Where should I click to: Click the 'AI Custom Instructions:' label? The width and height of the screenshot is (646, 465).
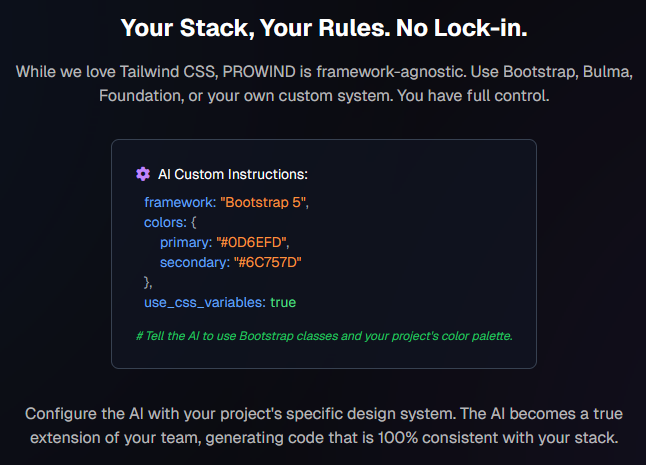[233, 174]
